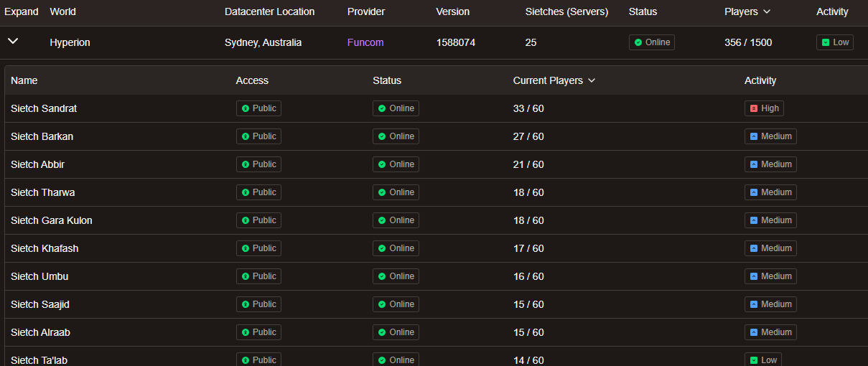This screenshot has width=868, height=366.
Task: Select the Sietch Saajid name
Action: (x=40, y=304)
